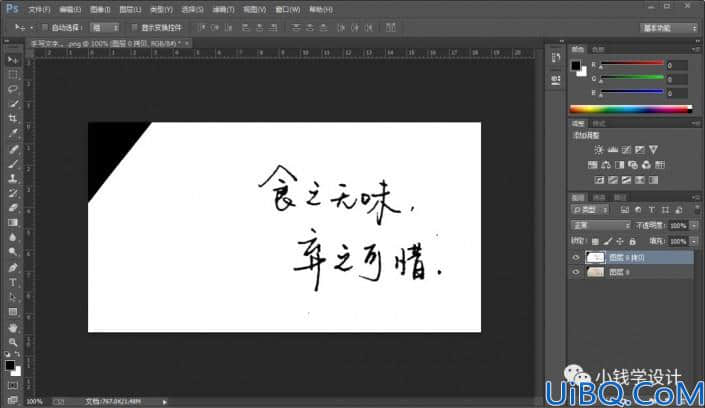Image resolution: width=705 pixels, height=408 pixels.
Task: Open the History panel icon in the dock
Action: tap(556, 57)
